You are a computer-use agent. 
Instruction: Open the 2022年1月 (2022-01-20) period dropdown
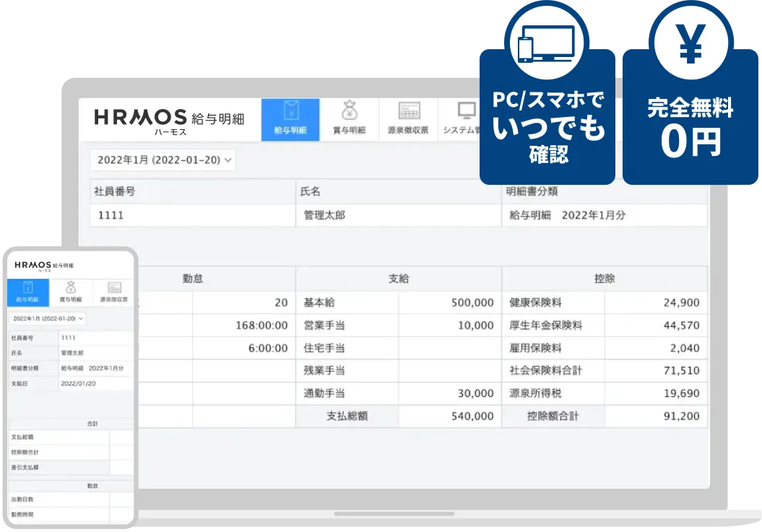[x=163, y=160]
